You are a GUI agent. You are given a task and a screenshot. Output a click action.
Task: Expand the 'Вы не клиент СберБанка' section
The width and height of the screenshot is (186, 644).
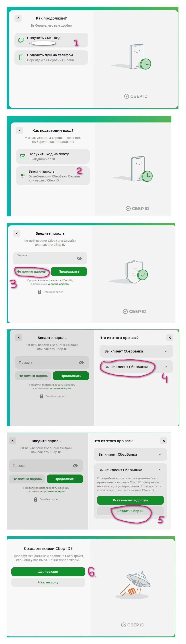[136, 367]
